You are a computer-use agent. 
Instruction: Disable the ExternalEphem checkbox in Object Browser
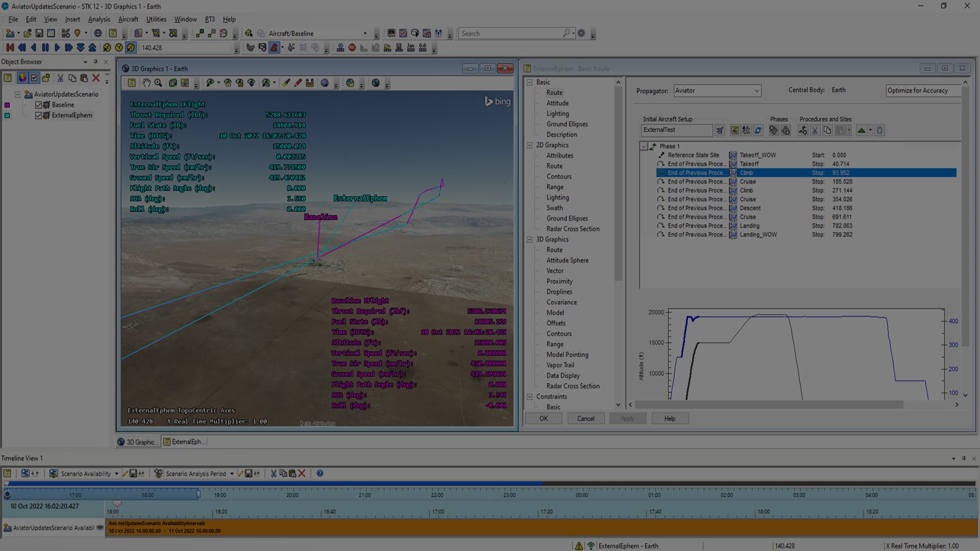pos(39,115)
